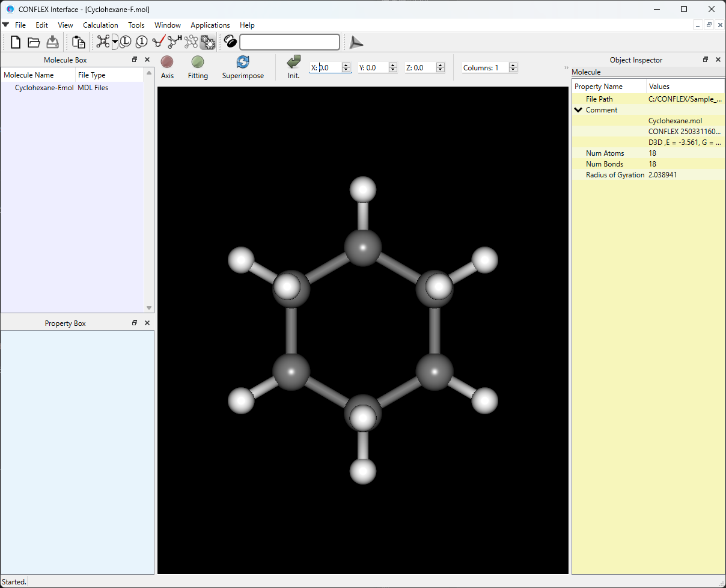This screenshot has height=588, width=726.
Task: Open the Applications menu
Action: pos(210,25)
